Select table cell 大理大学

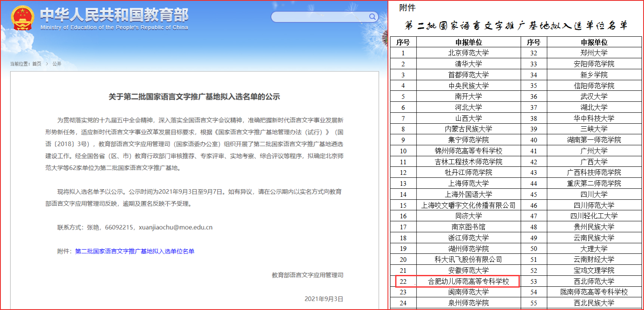(x=594, y=249)
